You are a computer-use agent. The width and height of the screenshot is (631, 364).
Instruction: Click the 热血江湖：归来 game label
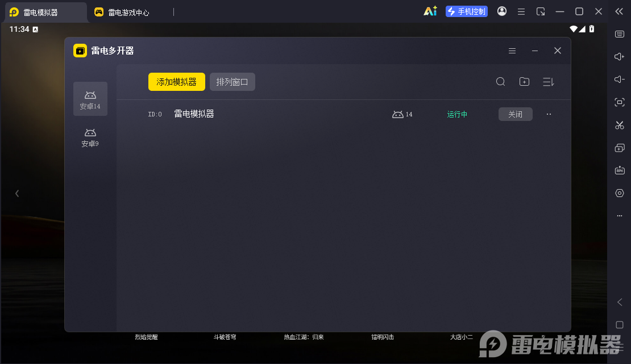(x=304, y=337)
